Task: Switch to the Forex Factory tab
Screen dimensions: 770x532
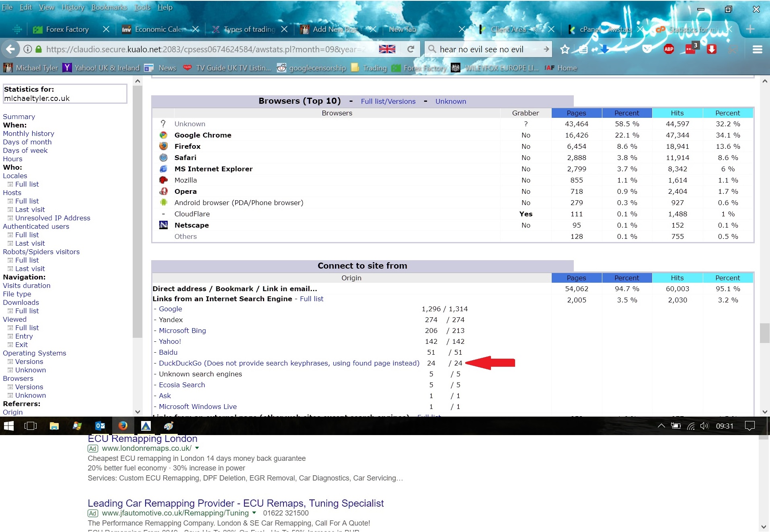Action: coord(67,29)
